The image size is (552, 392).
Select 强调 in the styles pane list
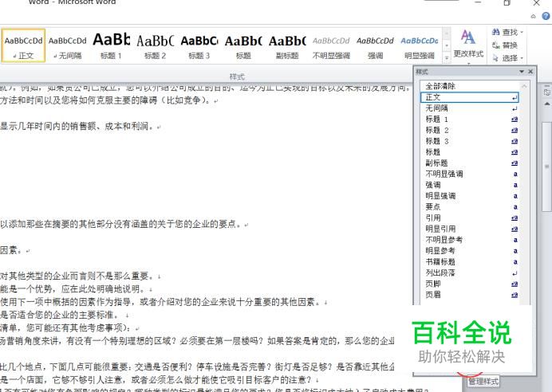pyautogui.click(x=470, y=185)
